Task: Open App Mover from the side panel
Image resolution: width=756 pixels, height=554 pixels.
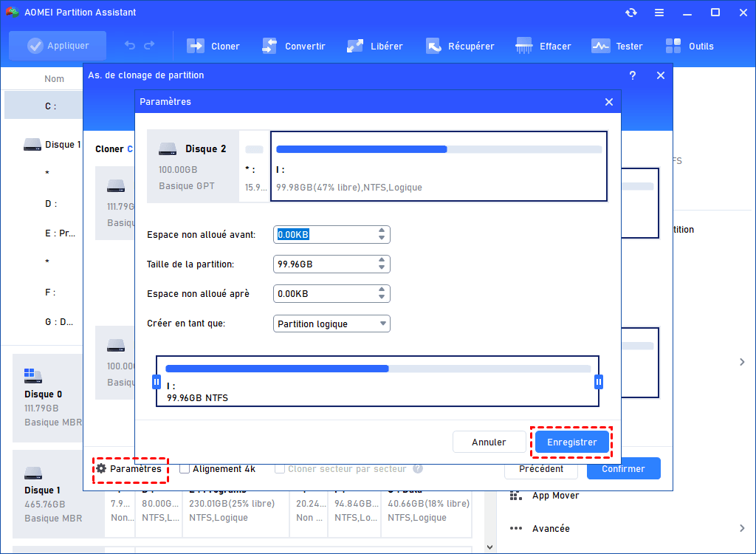Action: click(x=545, y=495)
